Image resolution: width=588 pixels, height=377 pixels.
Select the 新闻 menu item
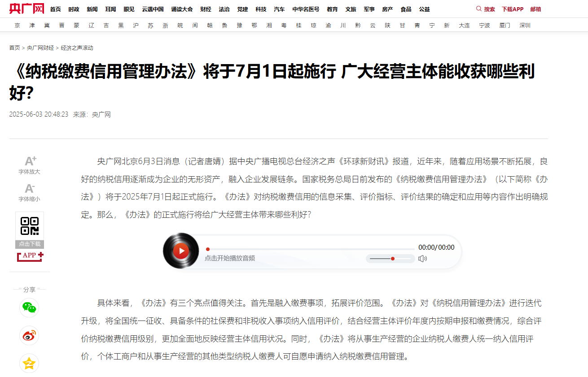(x=92, y=9)
